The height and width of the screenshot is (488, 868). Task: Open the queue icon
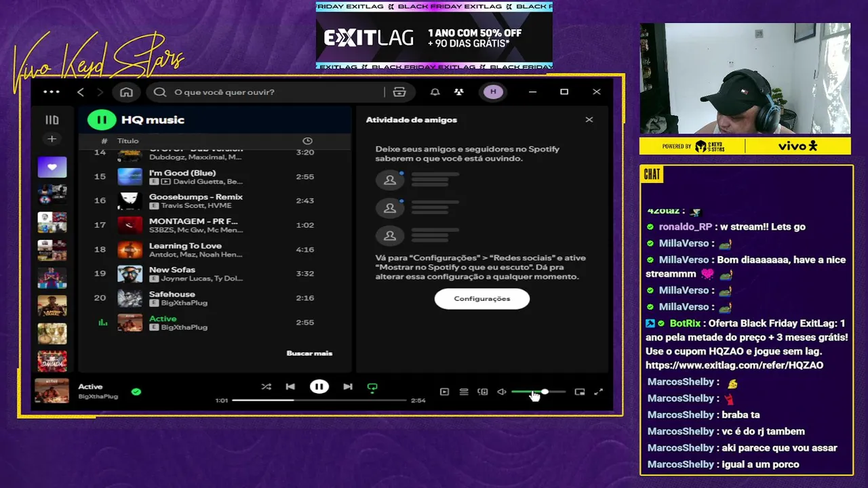coord(464,392)
